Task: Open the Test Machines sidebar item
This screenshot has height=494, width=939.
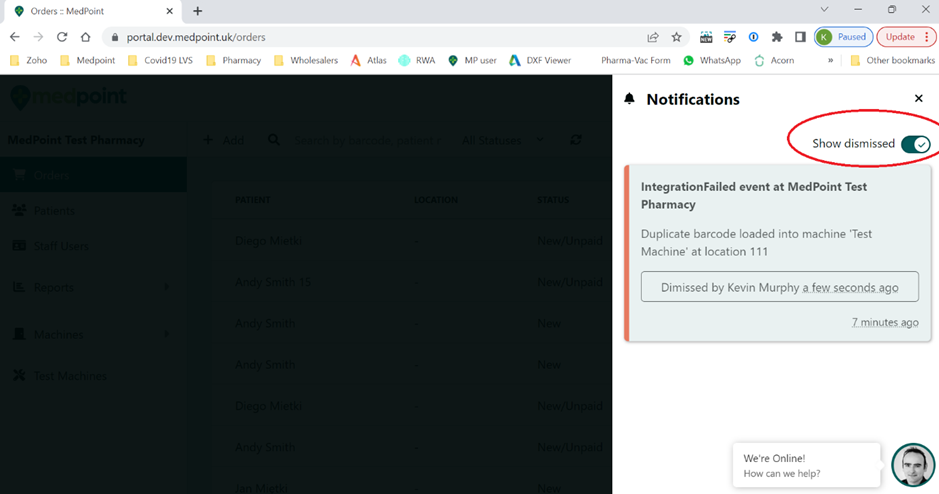Action: pyautogui.click(x=93, y=376)
